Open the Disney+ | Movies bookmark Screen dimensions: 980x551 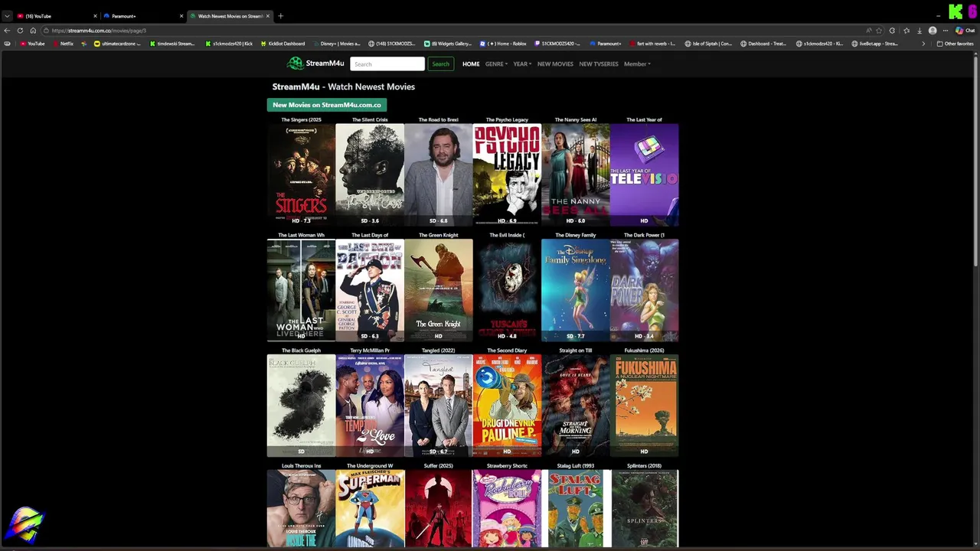(335, 44)
